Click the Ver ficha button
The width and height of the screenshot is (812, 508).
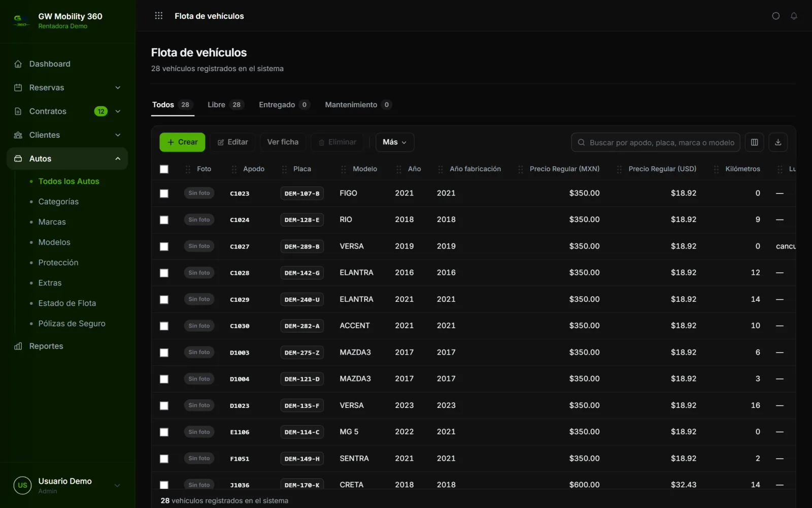pos(283,142)
